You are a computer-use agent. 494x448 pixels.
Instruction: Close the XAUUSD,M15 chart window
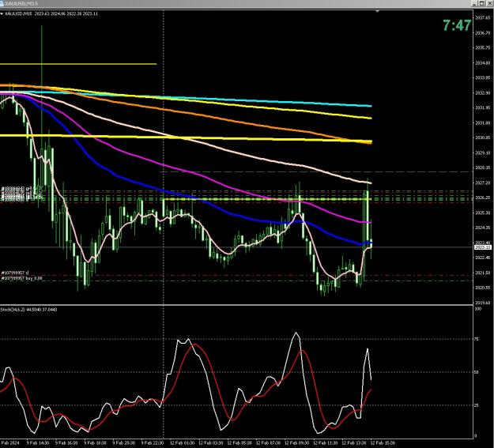tap(489, 3)
